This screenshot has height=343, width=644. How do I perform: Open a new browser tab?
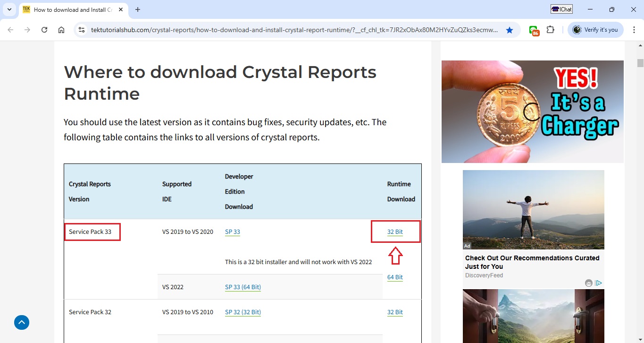[x=138, y=9]
